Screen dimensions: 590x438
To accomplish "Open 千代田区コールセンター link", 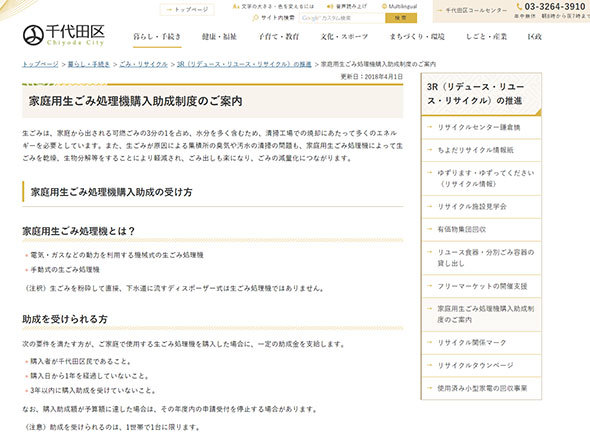I will pyautogui.click(x=473, y=11).
